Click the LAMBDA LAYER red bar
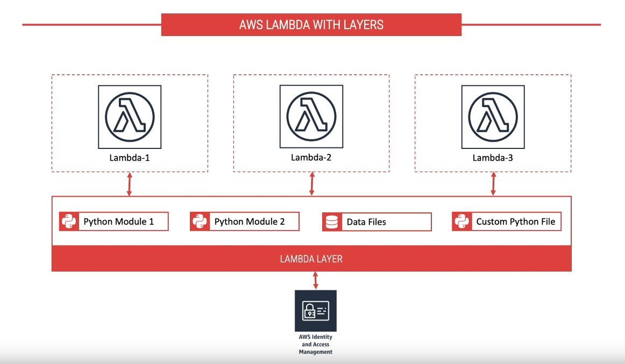 tap(312, 259)
